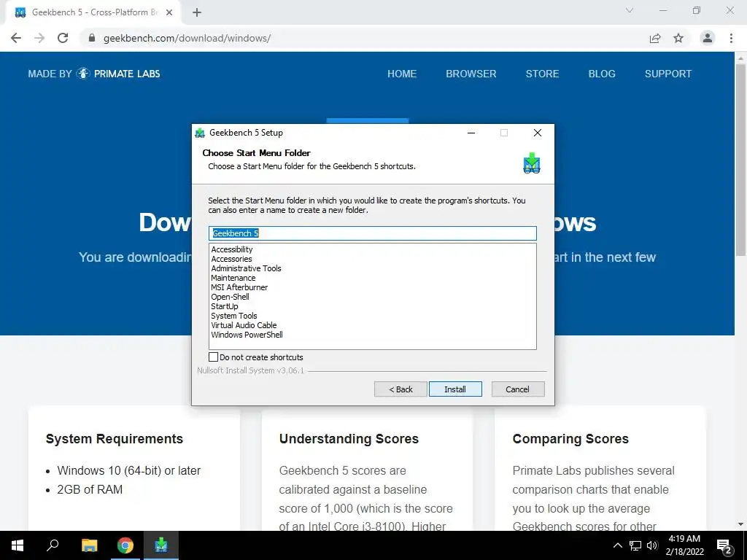Open BROWSER in site navigation
Image resolution: width=747 pixels, height=560 pixels.
click(x=471, y=74)
